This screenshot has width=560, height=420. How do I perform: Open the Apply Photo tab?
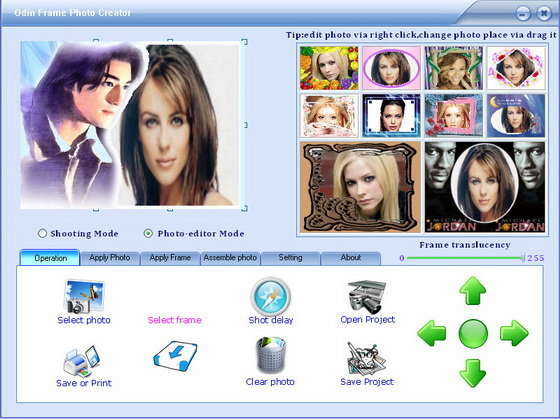coord(110,258)
